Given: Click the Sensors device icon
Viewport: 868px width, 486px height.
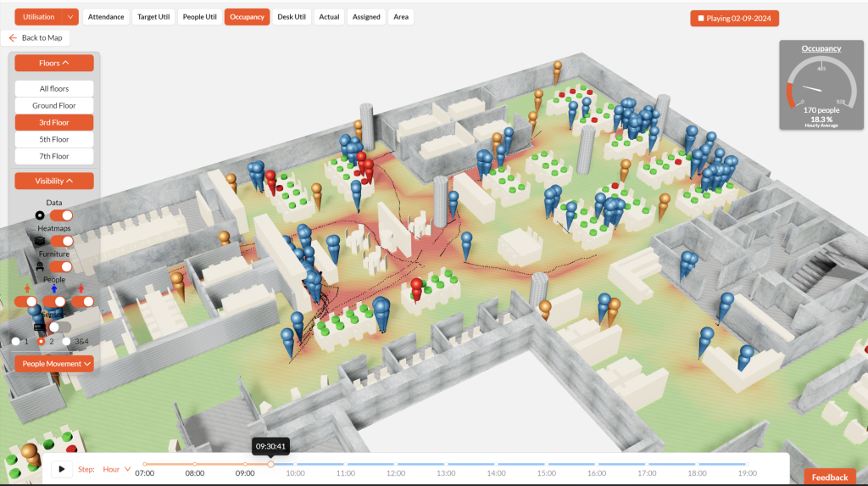Looking at the screenshot, I should tap(39, 327).
